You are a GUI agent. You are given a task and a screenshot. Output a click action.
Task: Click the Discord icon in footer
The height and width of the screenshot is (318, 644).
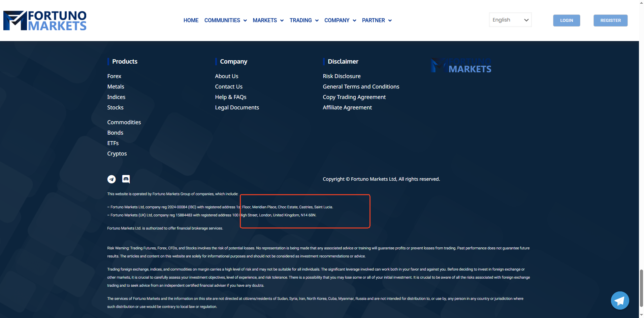pos(126,179)
